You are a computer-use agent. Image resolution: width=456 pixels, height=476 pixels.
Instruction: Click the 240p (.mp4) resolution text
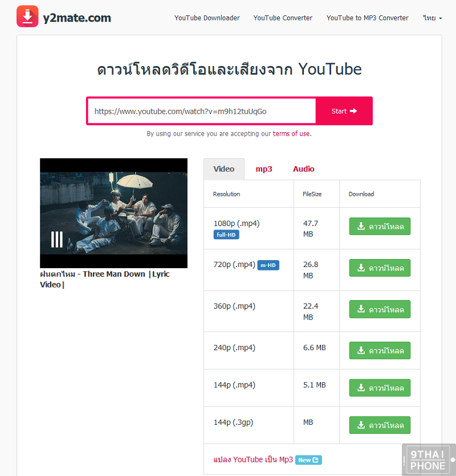click(x=234, y=347)
